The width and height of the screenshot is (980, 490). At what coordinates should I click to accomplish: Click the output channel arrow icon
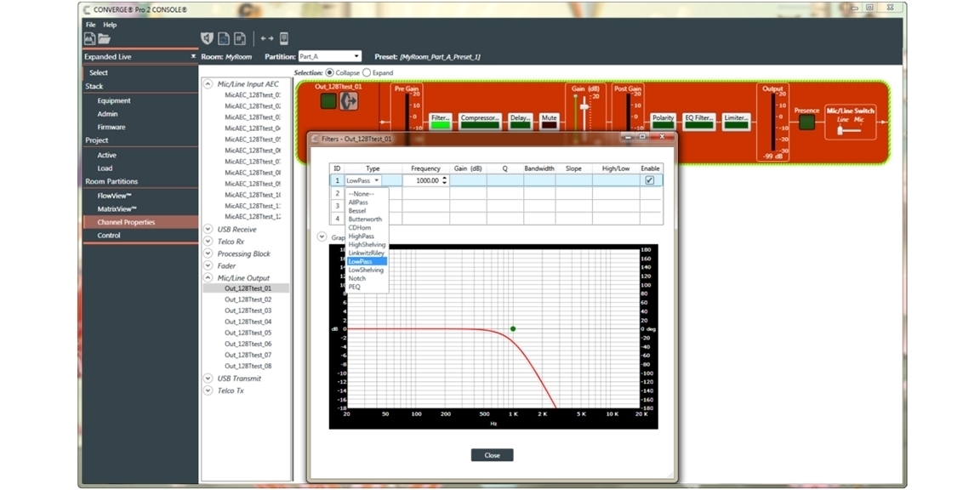[349, 101]
